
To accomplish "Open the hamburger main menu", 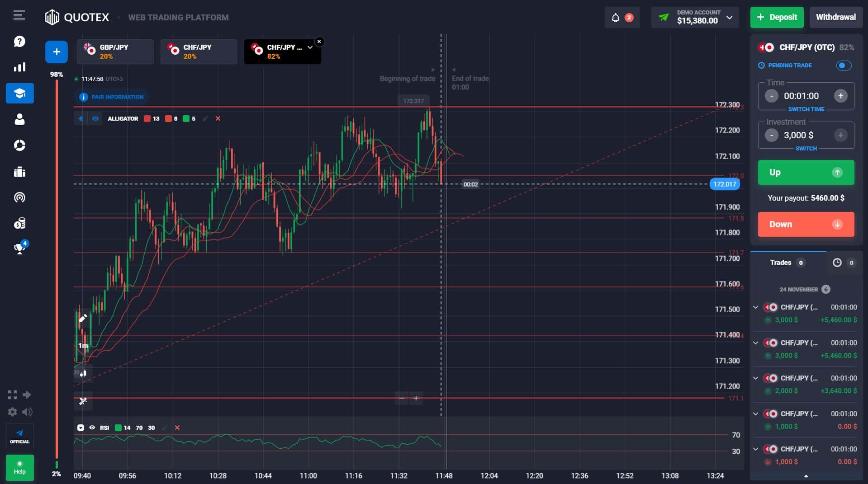I will click(19, 16).
